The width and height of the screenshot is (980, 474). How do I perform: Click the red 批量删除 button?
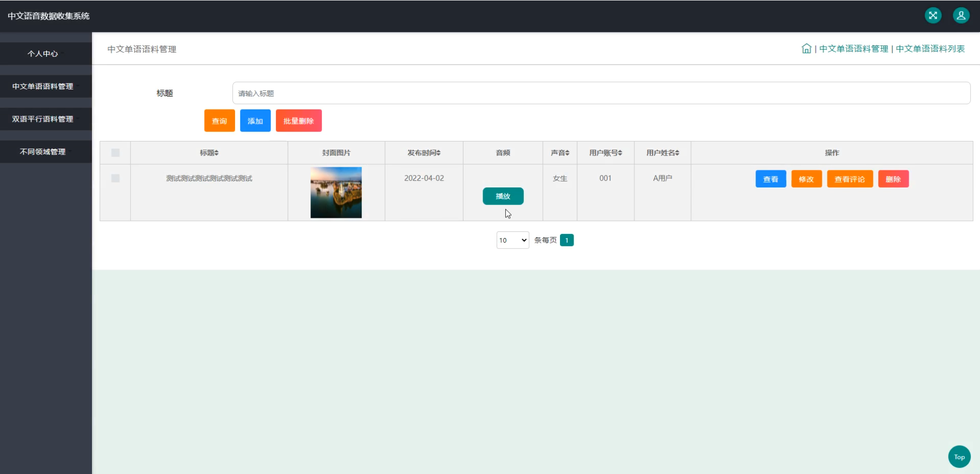tap(299, 121)
